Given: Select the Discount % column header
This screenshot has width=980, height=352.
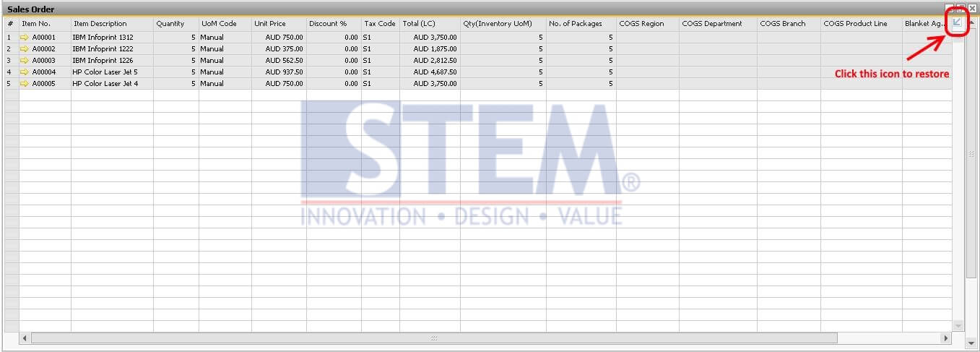Looking at the screenshot, I should (x=334, y=24).
